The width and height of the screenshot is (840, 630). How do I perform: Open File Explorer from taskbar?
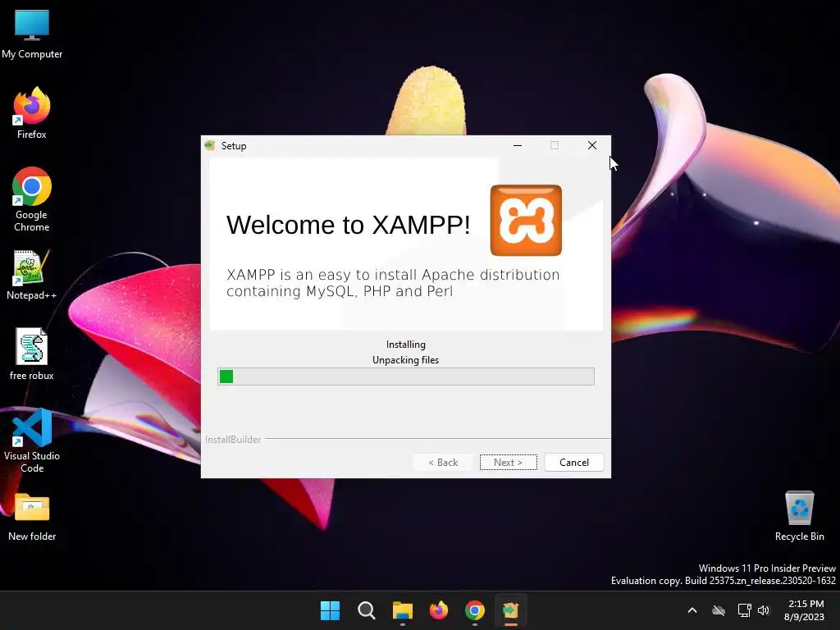tap(402, 610)
